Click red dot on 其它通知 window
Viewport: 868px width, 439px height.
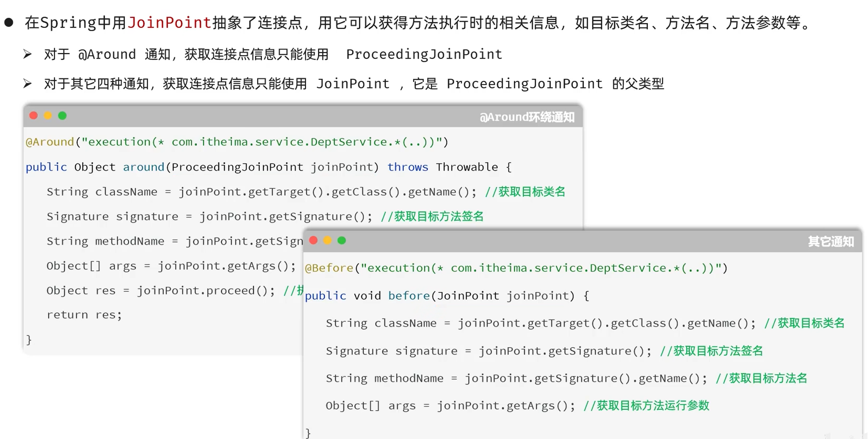(313, 240)
